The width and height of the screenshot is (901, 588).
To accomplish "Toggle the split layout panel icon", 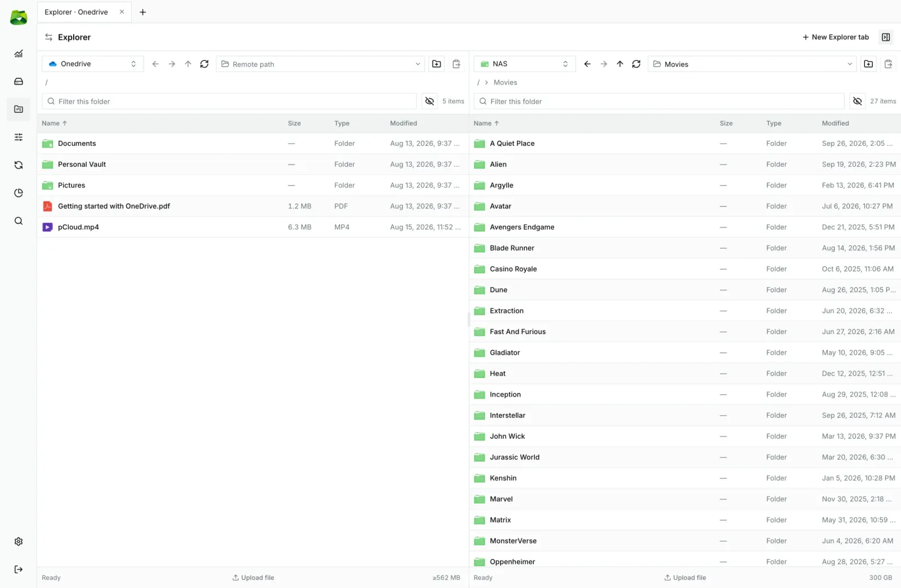I will click(886, 37).
